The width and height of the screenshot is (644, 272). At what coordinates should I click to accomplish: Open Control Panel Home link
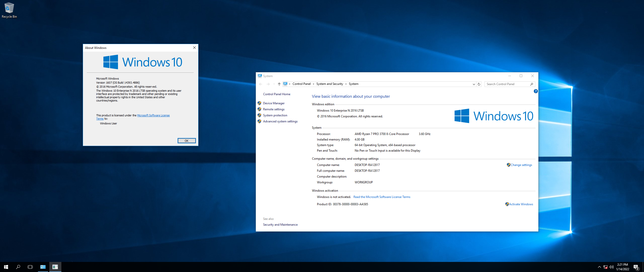click(x=277, y=94)
